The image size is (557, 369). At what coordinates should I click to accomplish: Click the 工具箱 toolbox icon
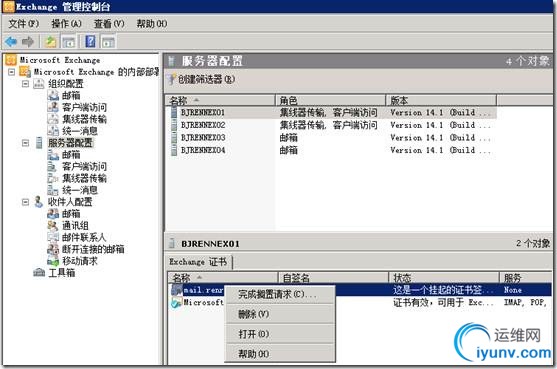point(39,273)
